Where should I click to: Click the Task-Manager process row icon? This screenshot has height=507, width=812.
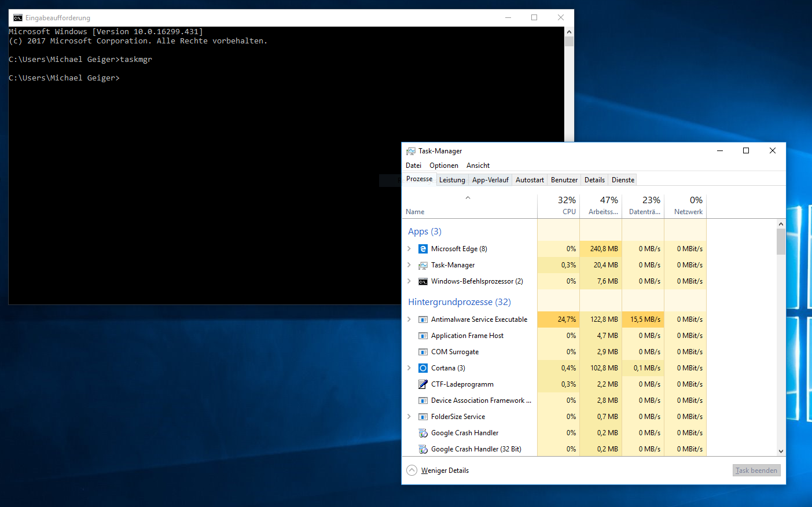click(x=423, y=265)
